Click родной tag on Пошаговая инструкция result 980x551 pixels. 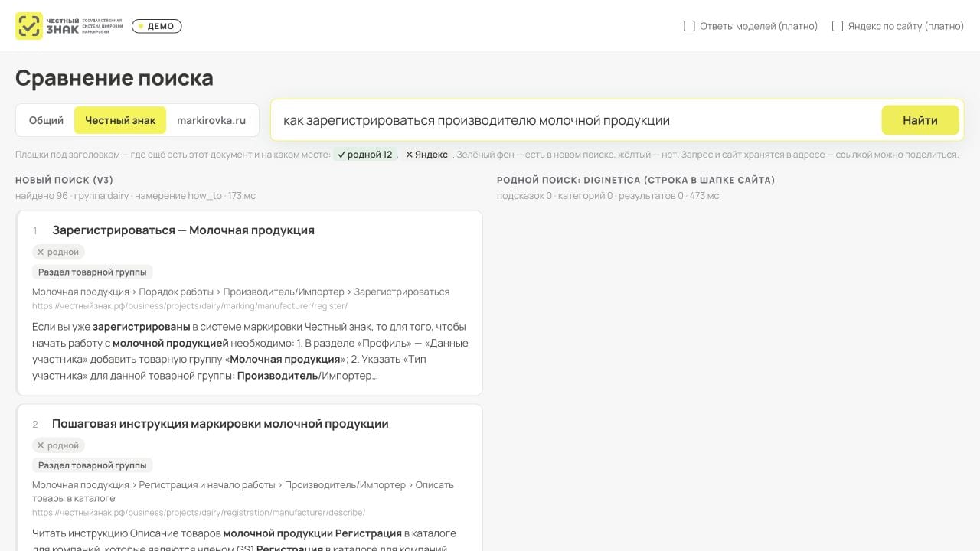(58, 445)
